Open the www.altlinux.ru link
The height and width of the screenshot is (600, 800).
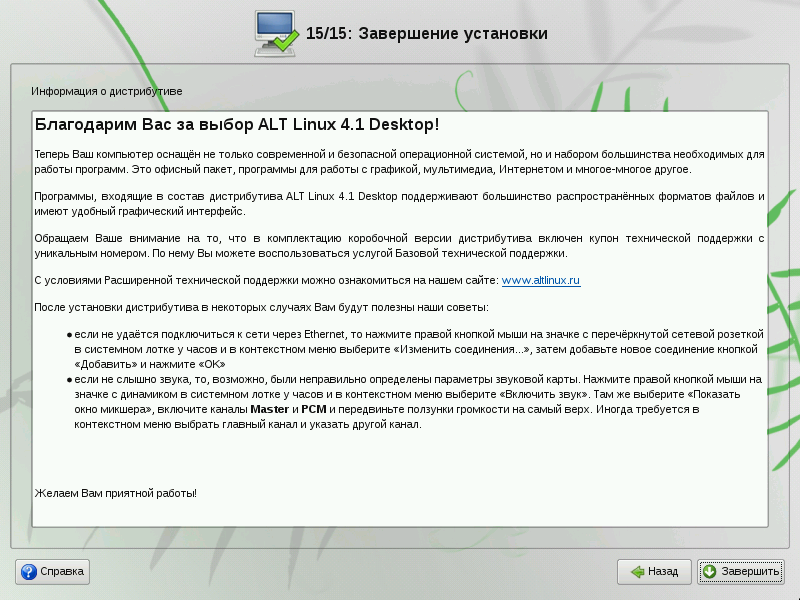coord(540,281)
